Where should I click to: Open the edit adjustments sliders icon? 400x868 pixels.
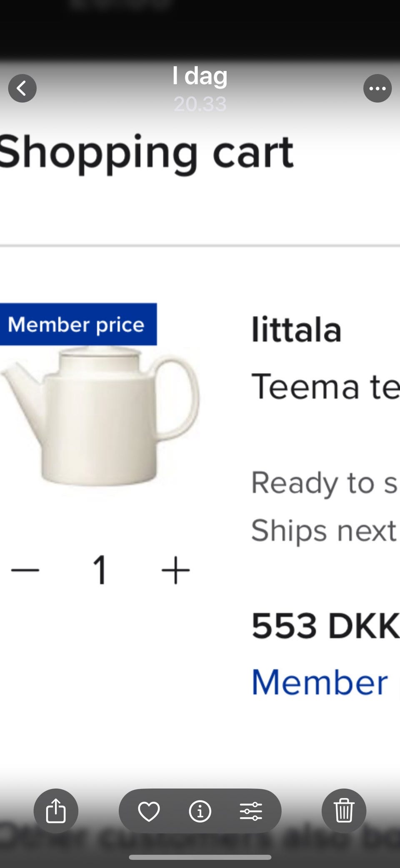(251, 811)
